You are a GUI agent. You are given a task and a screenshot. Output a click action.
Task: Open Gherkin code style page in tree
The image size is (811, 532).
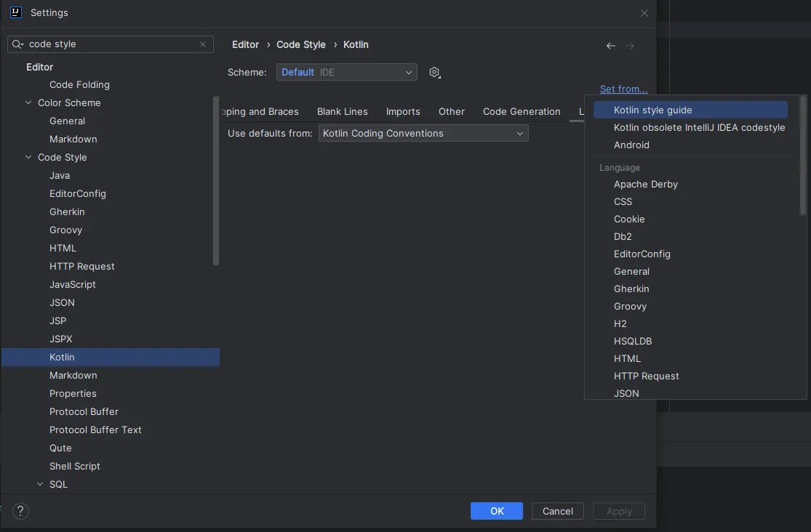(x=110, y=211)
